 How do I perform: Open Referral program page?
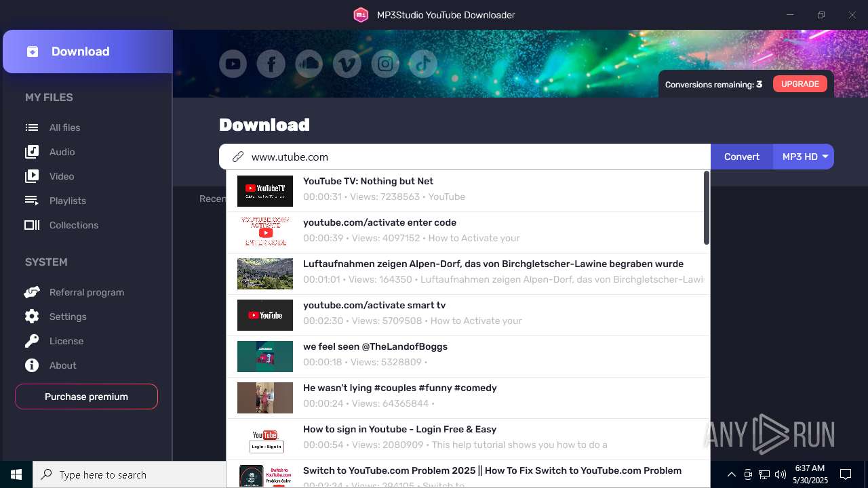tap(86, 292)
